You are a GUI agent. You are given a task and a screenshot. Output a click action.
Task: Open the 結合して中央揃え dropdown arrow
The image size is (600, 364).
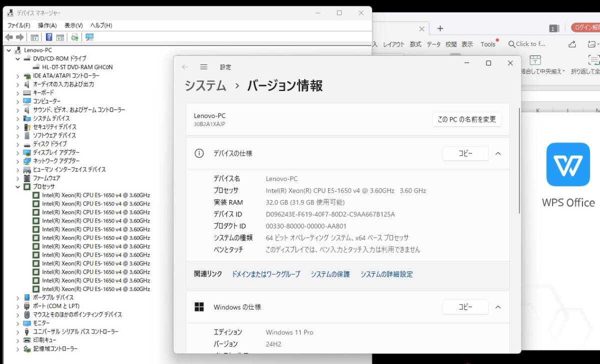point(563,71)
